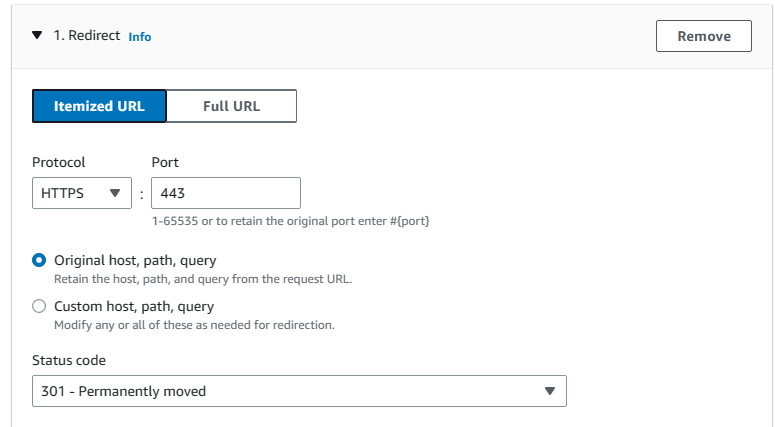This screenshot has width=775, height=427.
Task: Click the "1. Redirect" section title
Action: 86,36
